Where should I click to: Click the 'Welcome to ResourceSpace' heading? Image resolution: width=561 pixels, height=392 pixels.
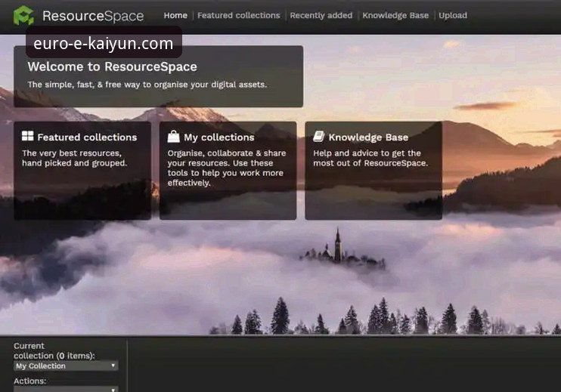pos(113,66)
